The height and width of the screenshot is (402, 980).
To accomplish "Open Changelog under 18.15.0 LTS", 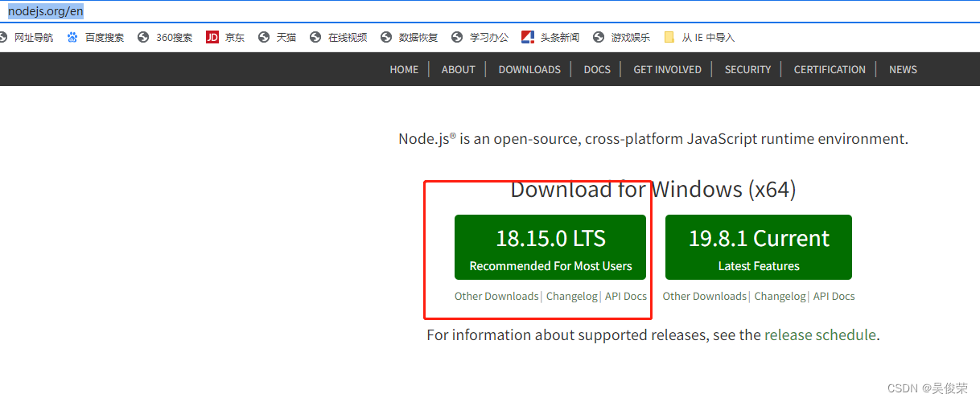I will [x=572, y=296].
